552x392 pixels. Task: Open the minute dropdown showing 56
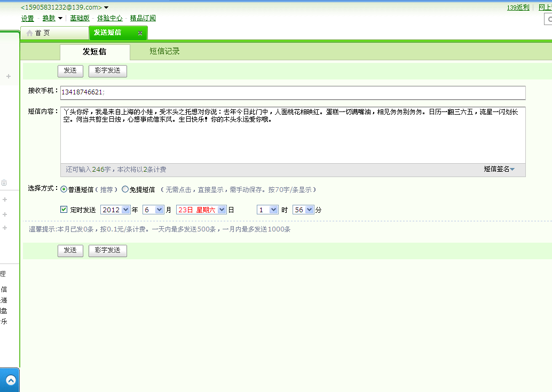[303, 210]
